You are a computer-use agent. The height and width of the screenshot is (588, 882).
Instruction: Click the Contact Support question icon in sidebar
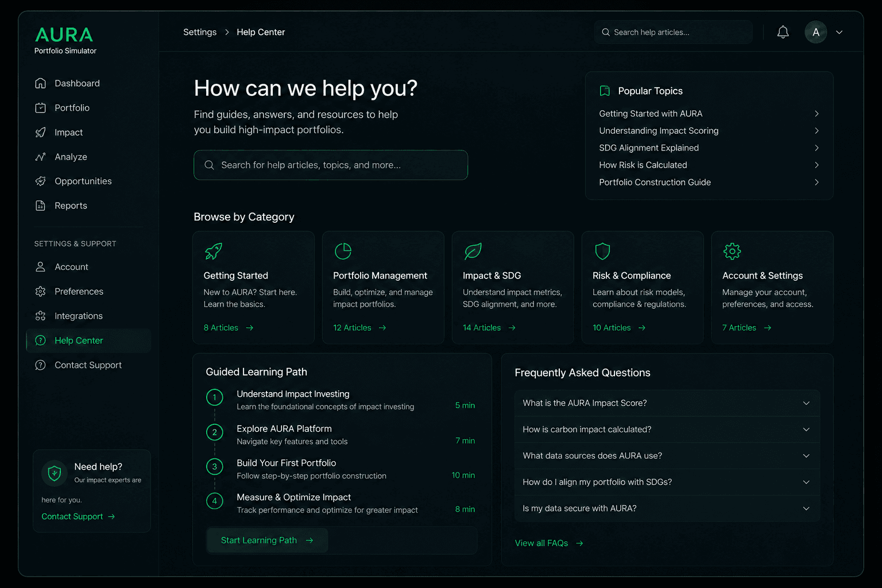click(x=40, y=365)
